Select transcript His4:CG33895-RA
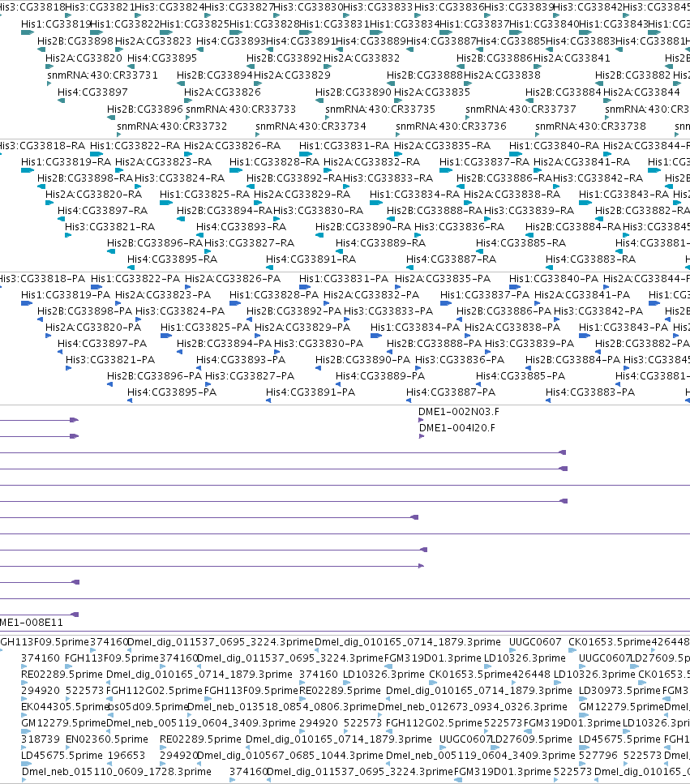The width and height of the screenshot is (690, 784). [172, 259]
